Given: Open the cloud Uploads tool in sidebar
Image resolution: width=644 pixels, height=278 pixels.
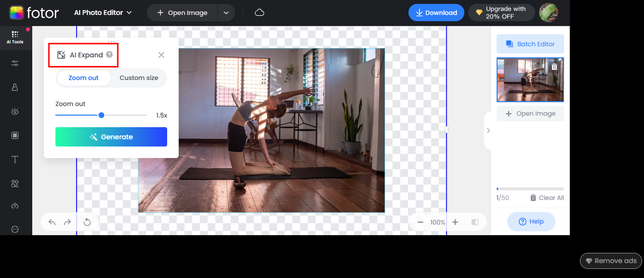Looking at the screenshot, I should coord(15,206).
